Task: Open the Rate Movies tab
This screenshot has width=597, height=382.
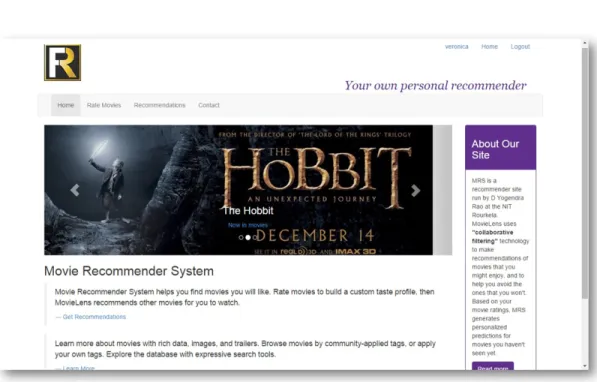Action: [x=104, y=105]
